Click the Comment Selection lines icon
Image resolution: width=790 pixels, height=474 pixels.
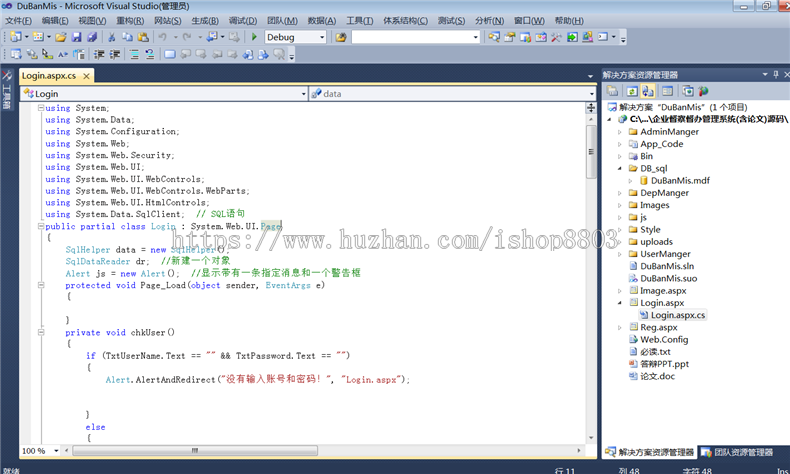tap(134, 54)
